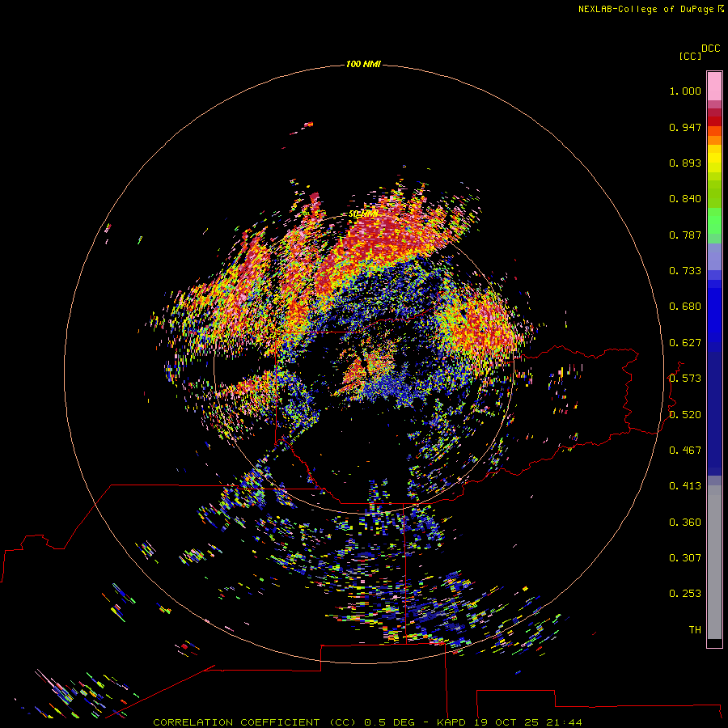The image size is (728, 728).
Task: Click the 0.840 legend value
Action: (x=685, y=199)
